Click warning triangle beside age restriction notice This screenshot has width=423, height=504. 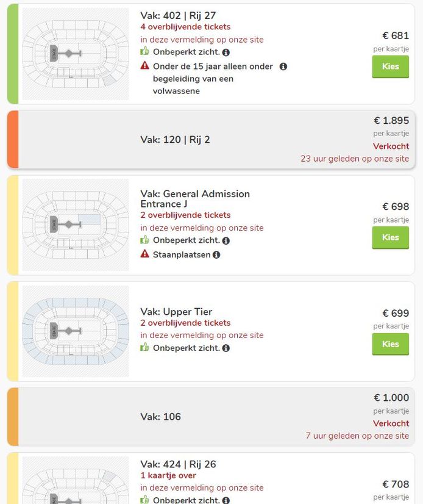pyautogui.click(x=144, y=66)
